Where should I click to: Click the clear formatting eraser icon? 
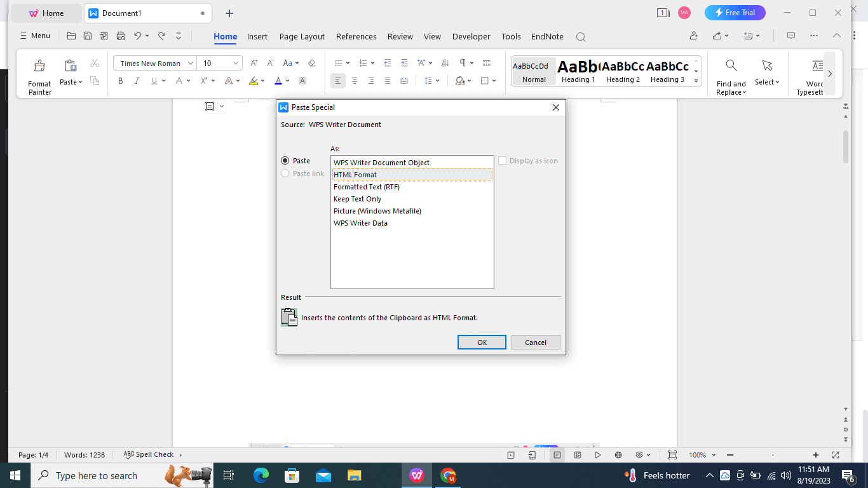[x=311, y=63]
